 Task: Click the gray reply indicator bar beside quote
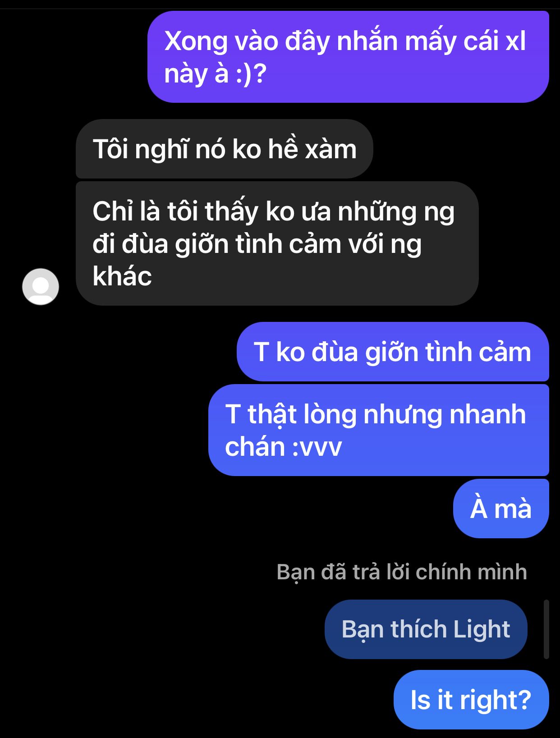pyautogui.click(x=546, y=629)
